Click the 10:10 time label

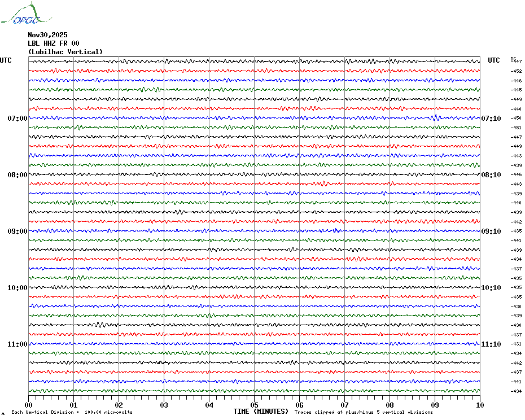point(491,288)
